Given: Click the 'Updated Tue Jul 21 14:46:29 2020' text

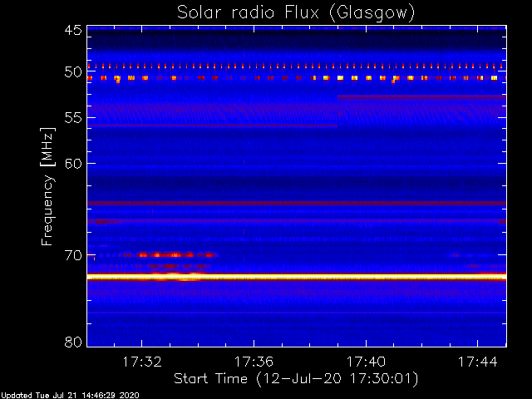Looking at the screenshot, I should 70,396.
